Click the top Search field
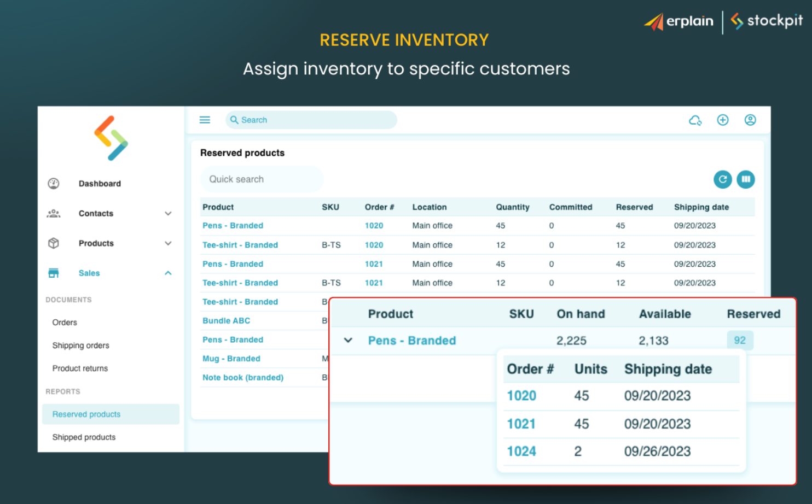 [x=311, y=120]
